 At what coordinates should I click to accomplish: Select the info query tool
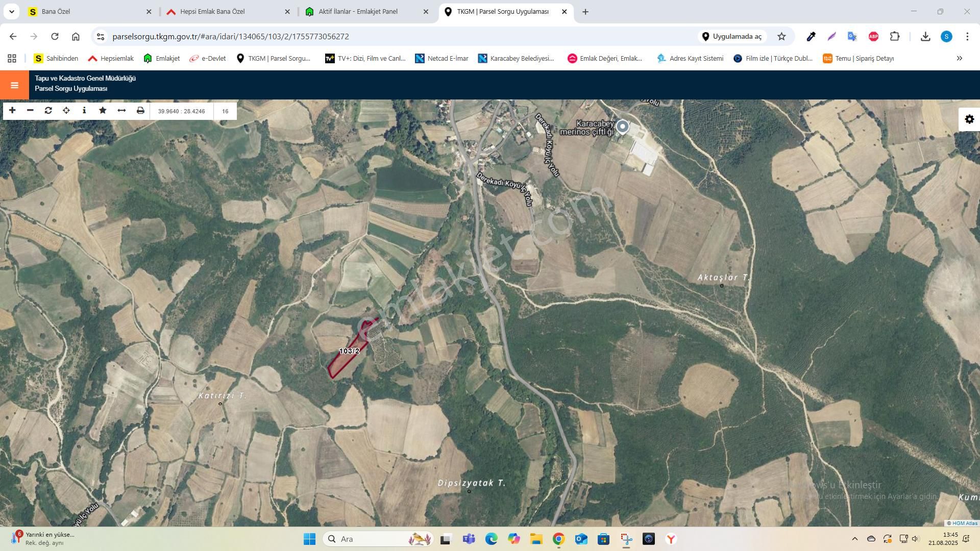[84, 111]
